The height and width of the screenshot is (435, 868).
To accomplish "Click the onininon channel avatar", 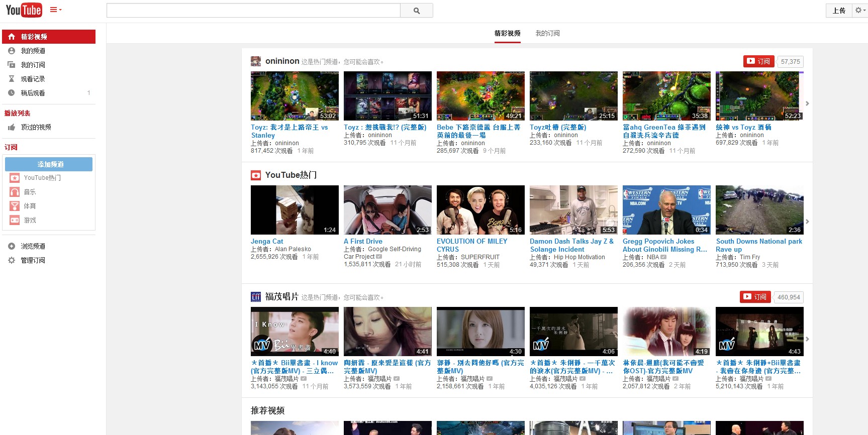I will (x=256, y=61).
